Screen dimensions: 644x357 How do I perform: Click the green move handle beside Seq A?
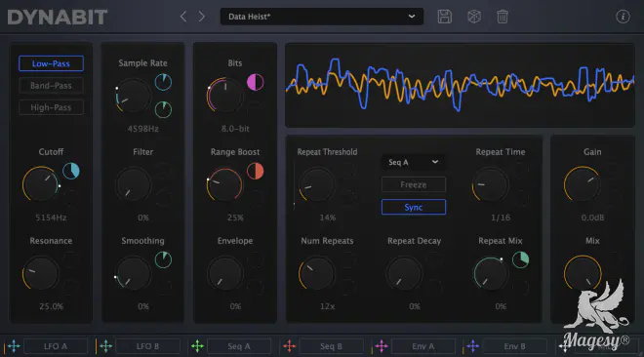(197, 346)
